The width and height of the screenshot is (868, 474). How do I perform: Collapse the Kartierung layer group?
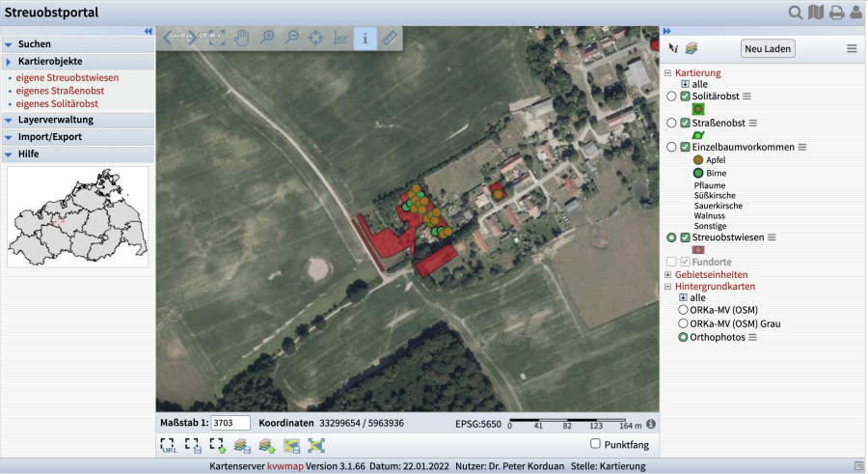[x=667, y=73]
